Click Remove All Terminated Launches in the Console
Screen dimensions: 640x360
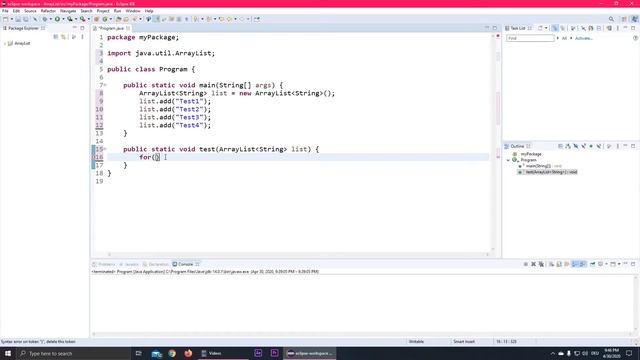(541, 264)
